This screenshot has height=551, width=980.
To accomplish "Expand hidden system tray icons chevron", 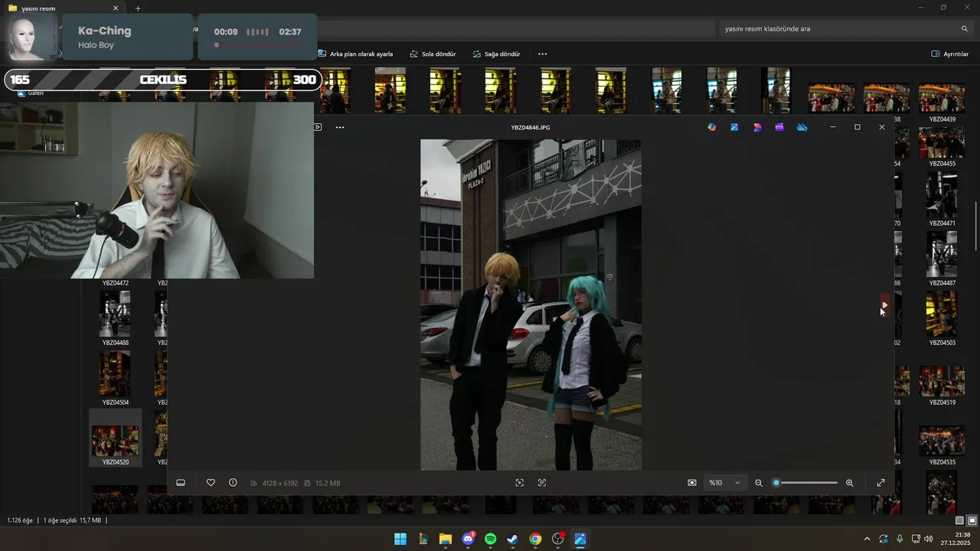I will coord(867,539).
